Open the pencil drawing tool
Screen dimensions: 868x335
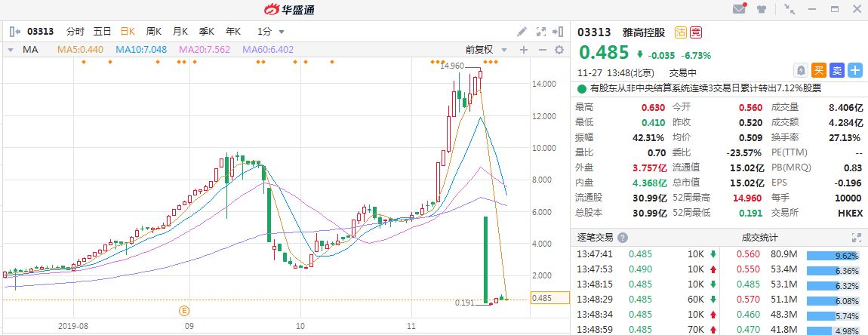pos(522,32)
